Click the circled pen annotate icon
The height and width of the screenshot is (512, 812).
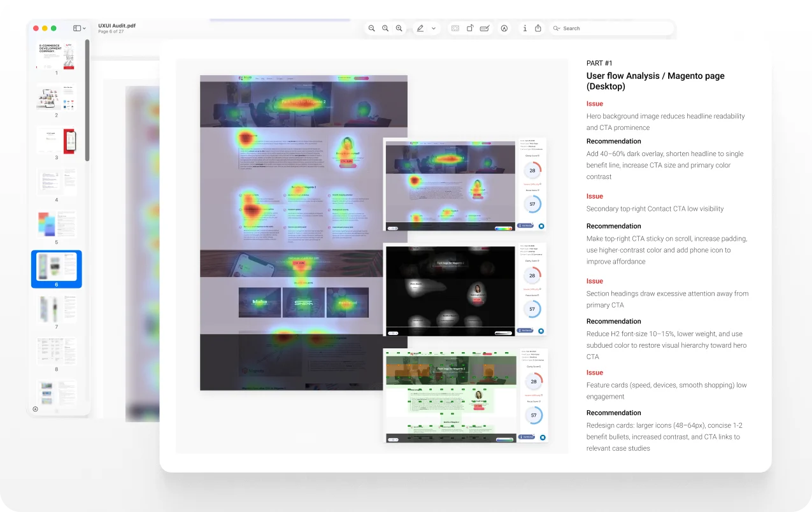point(504,28)
